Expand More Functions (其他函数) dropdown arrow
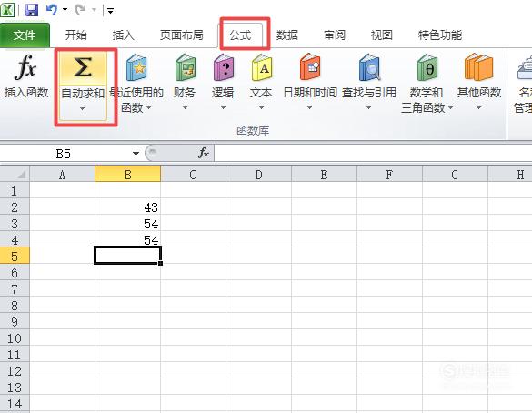Screen dimensions: 532x413 (478, 108)
